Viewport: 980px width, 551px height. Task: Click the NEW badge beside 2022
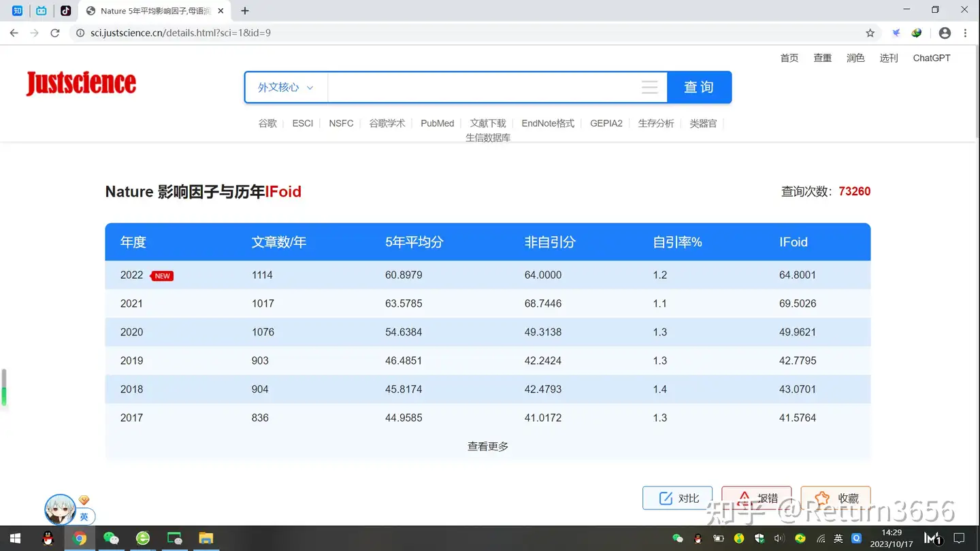[x=162, y=275]
